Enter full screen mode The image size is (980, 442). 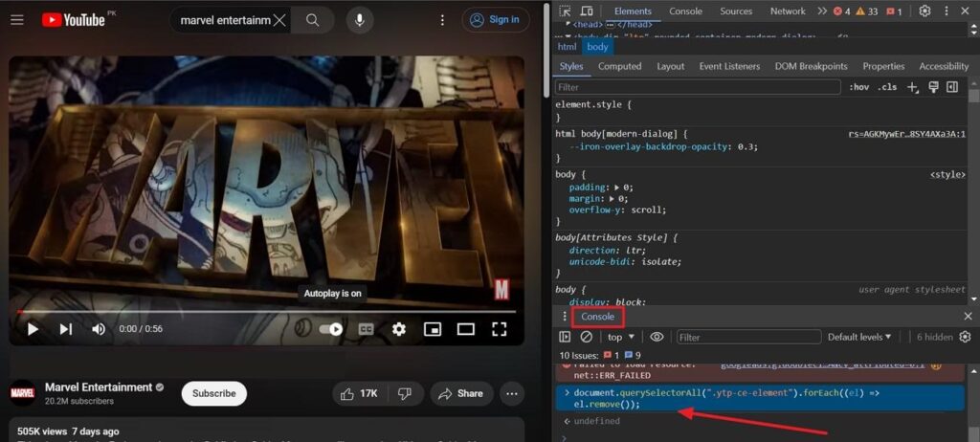499,329
